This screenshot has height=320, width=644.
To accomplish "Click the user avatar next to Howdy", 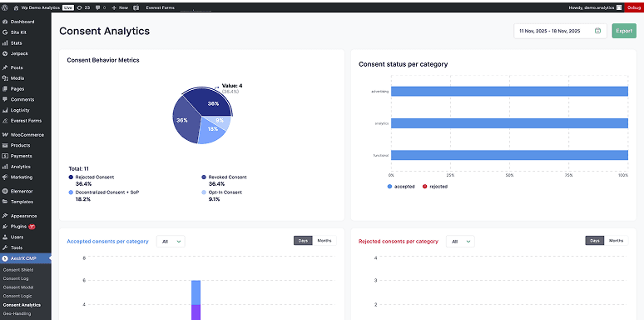I will tap(619, 7).
